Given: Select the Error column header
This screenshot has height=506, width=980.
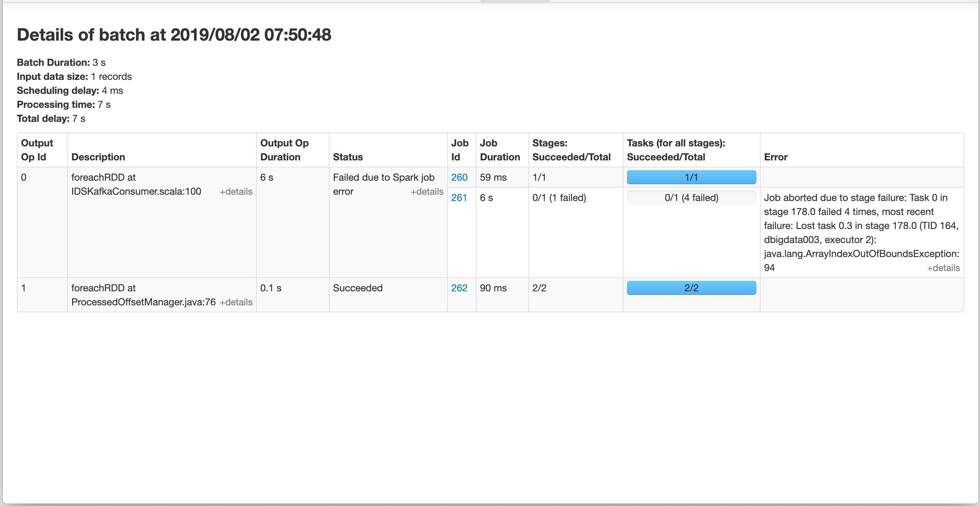Looking at the screenshot, I should [x=776, y=157].
